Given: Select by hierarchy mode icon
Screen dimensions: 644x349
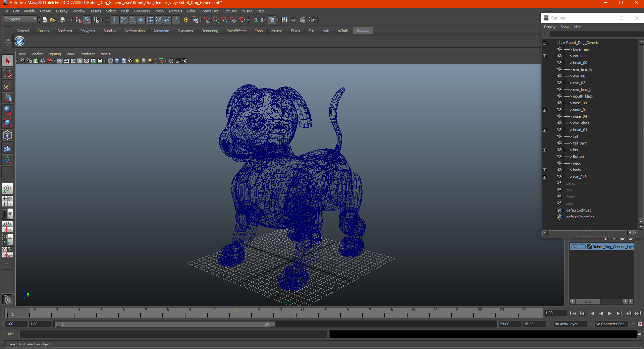Looking at the screenshot, I should [78, 20].
